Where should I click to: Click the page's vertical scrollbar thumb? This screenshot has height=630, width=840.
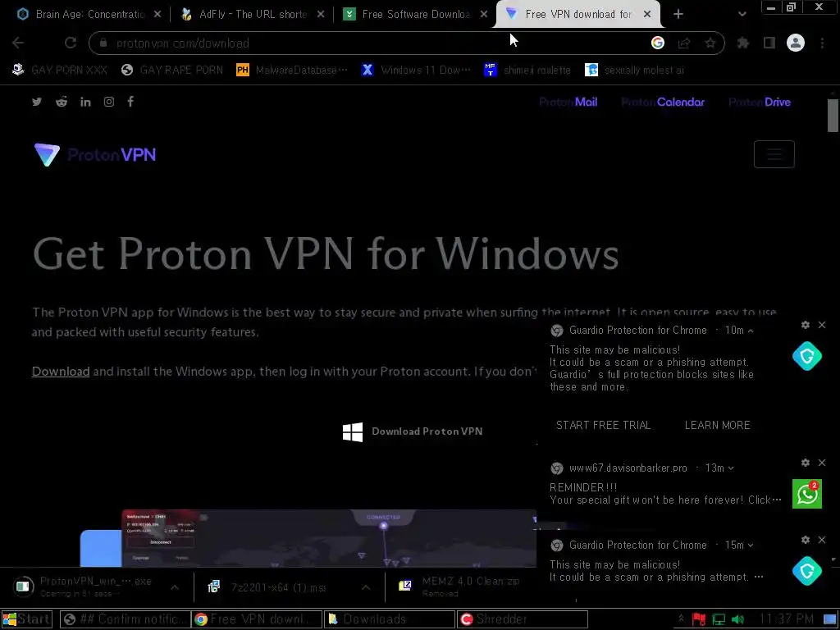(833, 115)
